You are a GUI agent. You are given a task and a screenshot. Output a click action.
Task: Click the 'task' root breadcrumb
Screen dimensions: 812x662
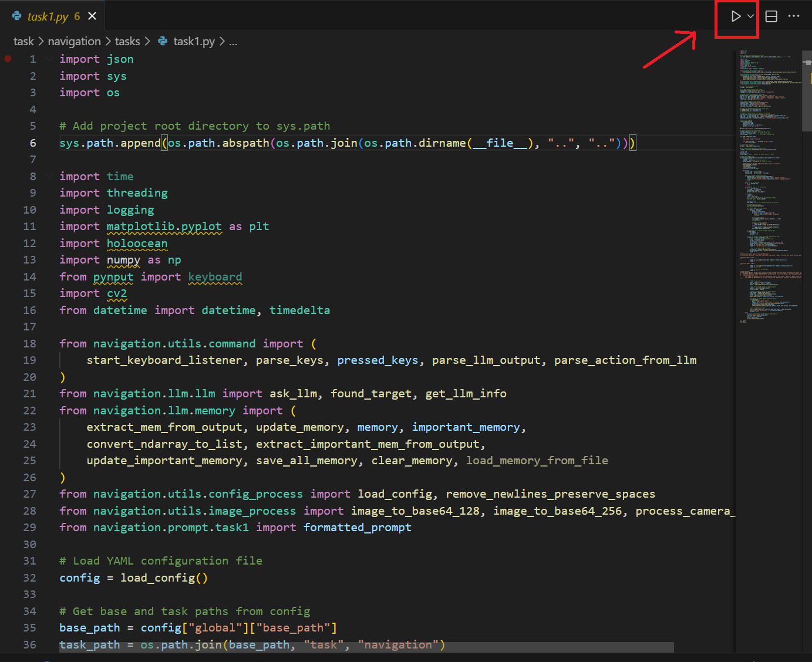[23, 41]
